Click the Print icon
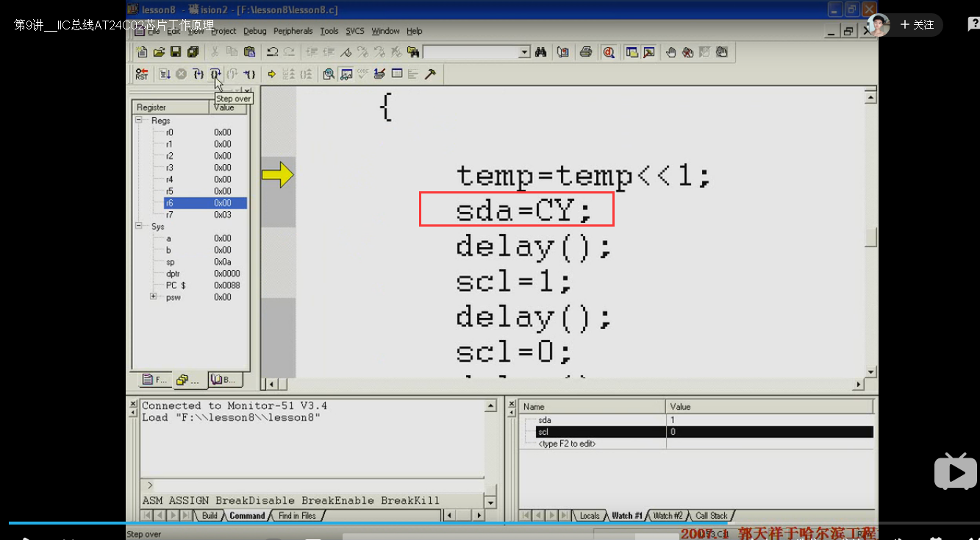The width and height of the screenshot is (980, 540). (586, 52)
